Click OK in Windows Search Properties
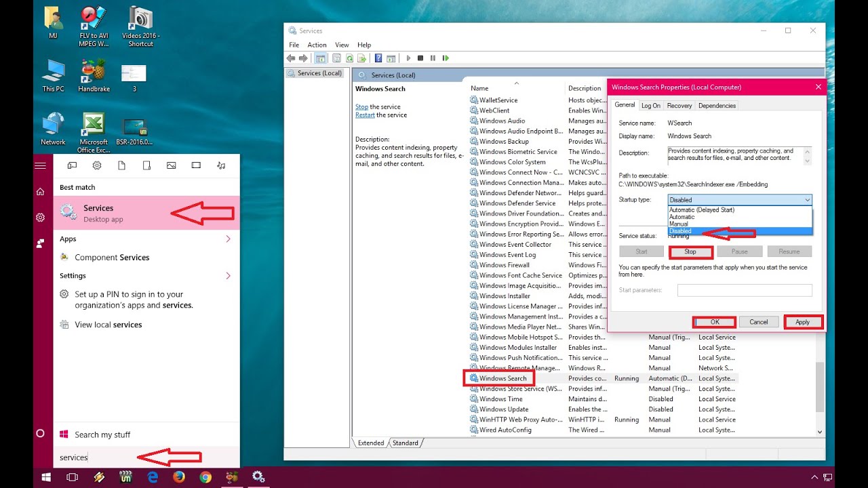 (715, 322)
